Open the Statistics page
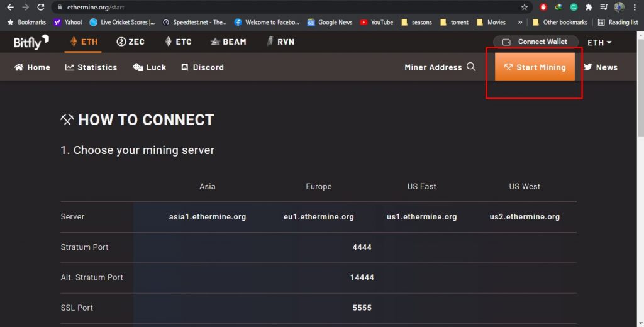Image resolution: width=644 pixels, height=327 pixels. [91, 67]
